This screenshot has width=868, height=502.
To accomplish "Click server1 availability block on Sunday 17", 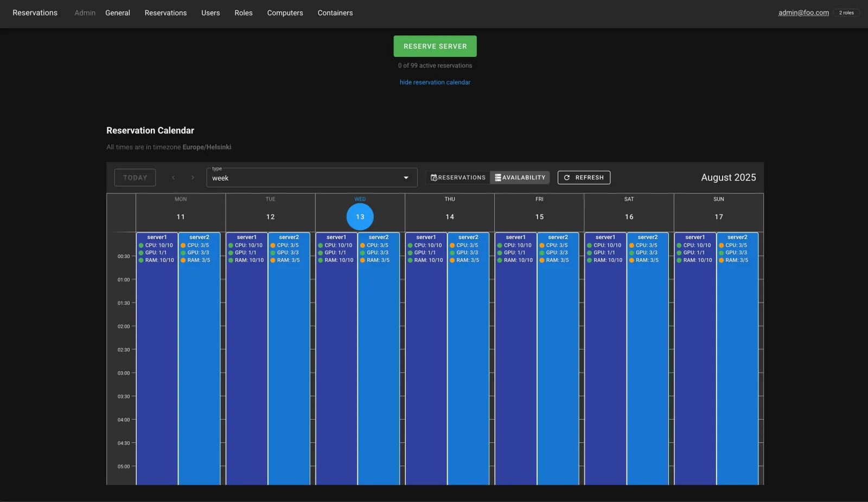I will point(695,358).
